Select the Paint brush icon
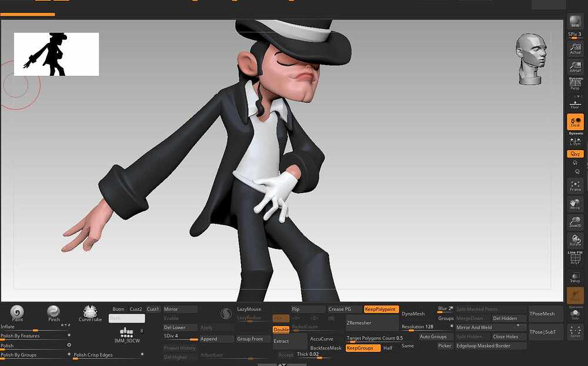The image size is (588, 366). [17, 313]
